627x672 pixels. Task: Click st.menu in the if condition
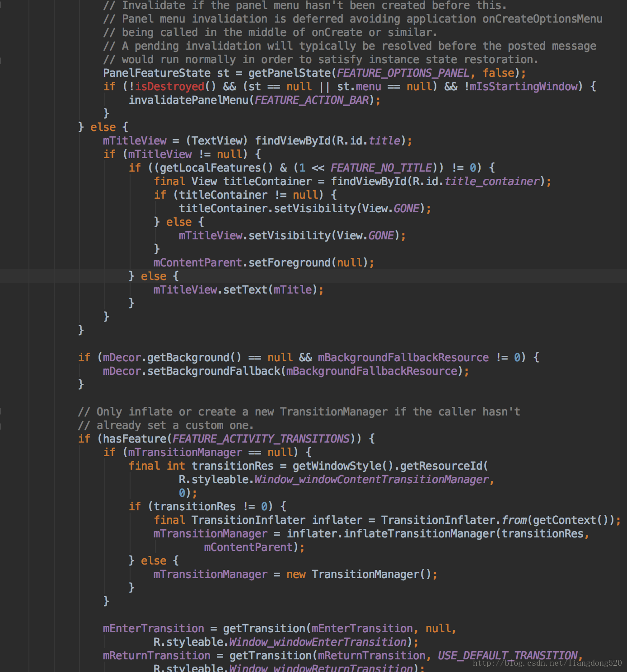click(359, 87)
